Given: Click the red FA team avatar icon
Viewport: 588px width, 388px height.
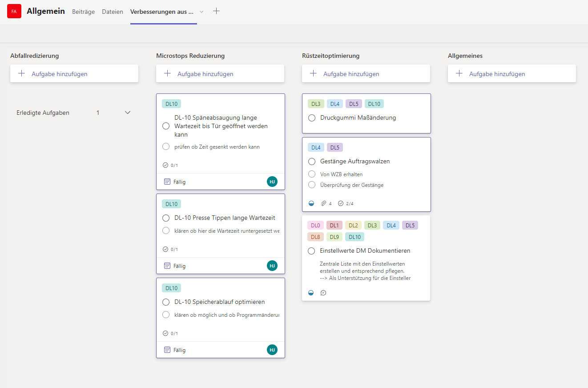Looking at the screenshot, I should 14,12.
